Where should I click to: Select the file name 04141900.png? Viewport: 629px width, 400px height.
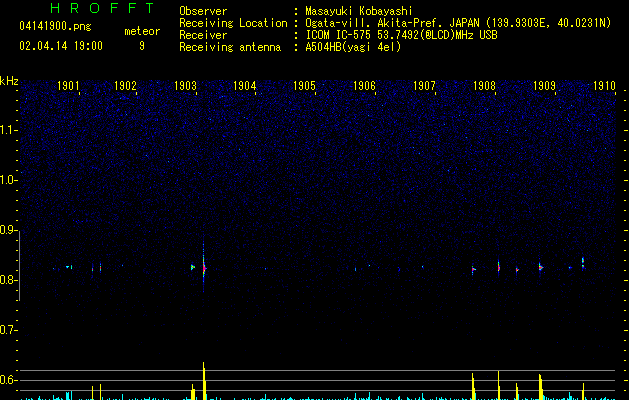pyautogui.click(x=55, y=27)
